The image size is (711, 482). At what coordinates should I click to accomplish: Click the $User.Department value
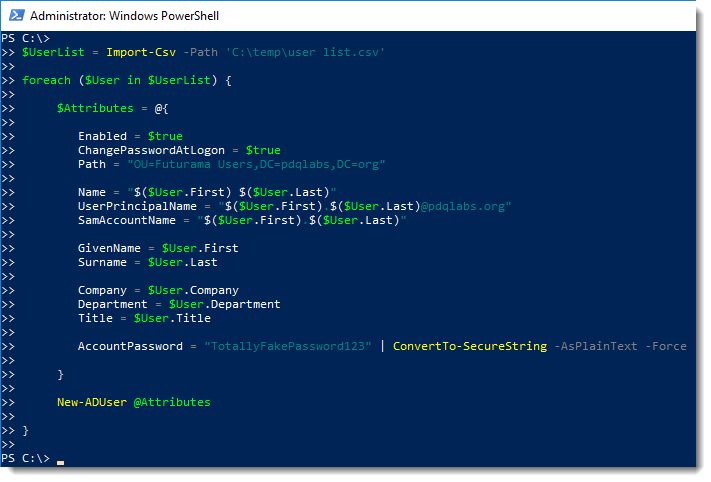coord(224,304)
